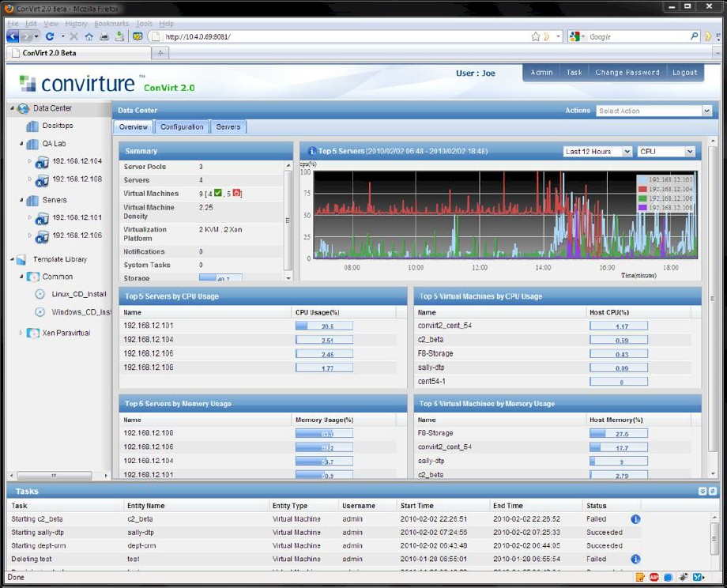Image resolution: width=727 pixels, height=588 pixels.
Task: Click the Xen Paravirtual group icon
Action: pyautogui.click(x=33, y=333)
